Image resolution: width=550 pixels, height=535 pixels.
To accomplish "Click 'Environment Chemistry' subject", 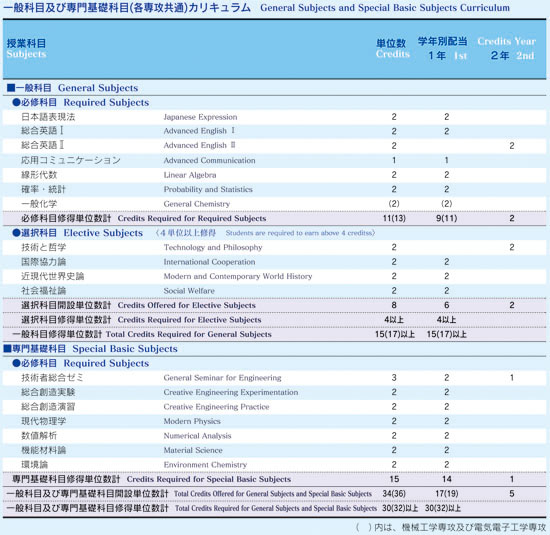I will [x=205, y=465].
